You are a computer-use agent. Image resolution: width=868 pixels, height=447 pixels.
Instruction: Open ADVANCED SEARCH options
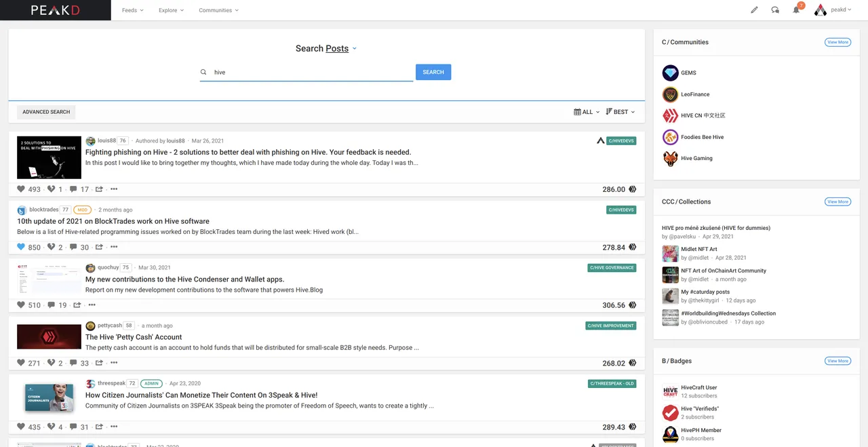pyautogui.click(x=46, y=112)
